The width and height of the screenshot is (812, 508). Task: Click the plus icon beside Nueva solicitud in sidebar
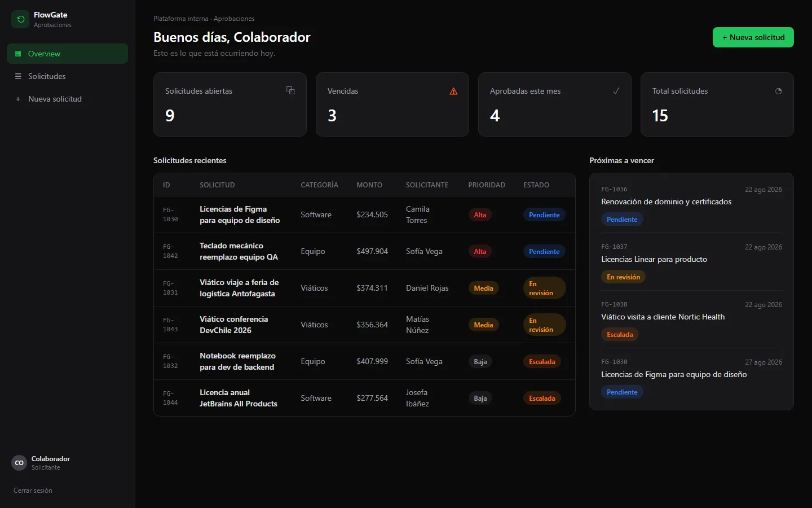(18, 99)
